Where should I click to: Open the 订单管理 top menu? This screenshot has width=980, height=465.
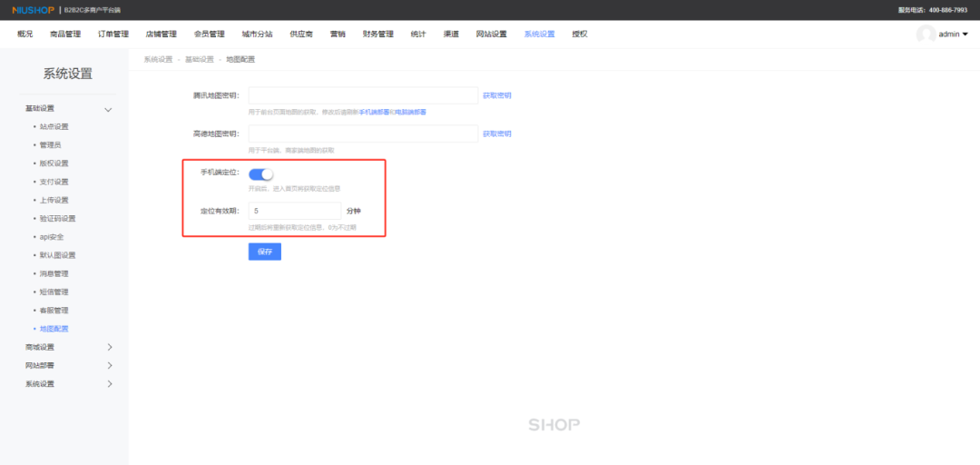(113, 35)
